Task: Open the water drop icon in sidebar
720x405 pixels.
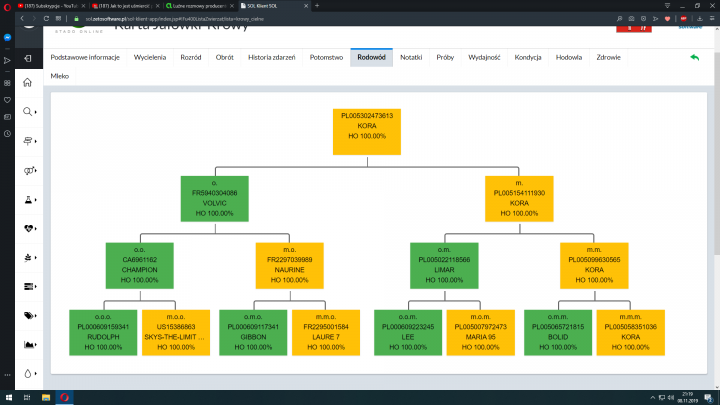Action: click(x=29, y=373)
